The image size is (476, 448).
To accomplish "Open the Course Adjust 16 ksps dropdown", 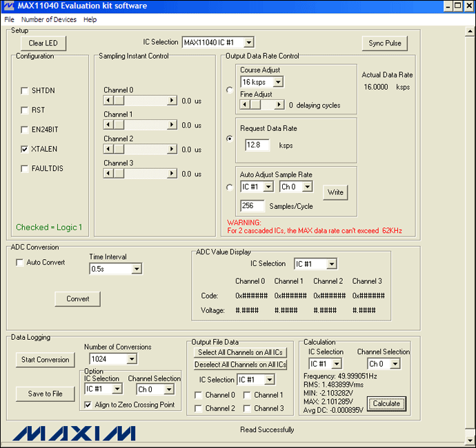I will (x=278, y=82).
